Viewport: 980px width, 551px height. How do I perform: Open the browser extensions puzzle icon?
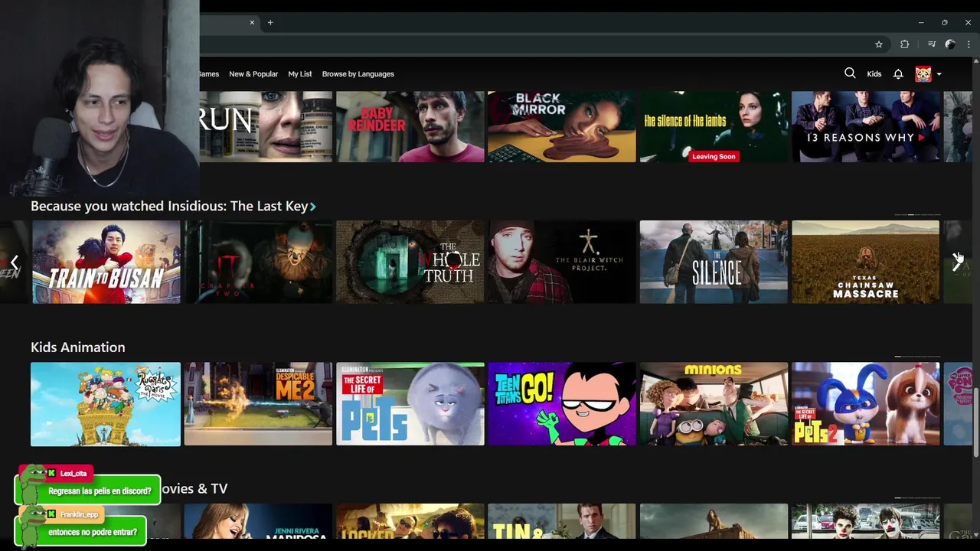pyautogui.click(x=904, y=44)
